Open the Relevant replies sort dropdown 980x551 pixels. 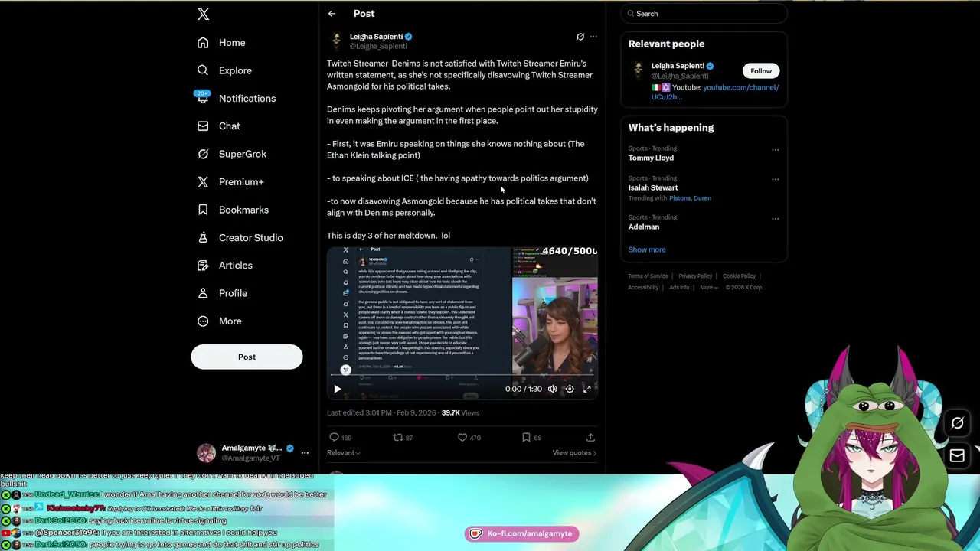[343, 452]
